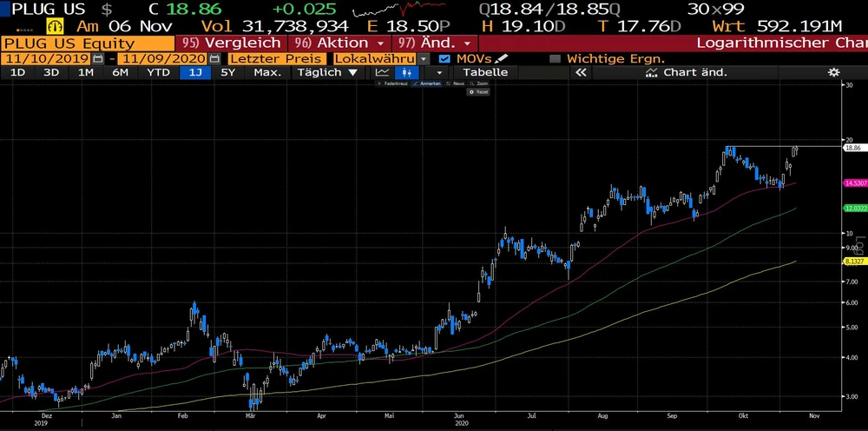Select the 1M time range tab
Image resolution: width=868 pixels, height=431 pixels.
click(x=85, y=73)
